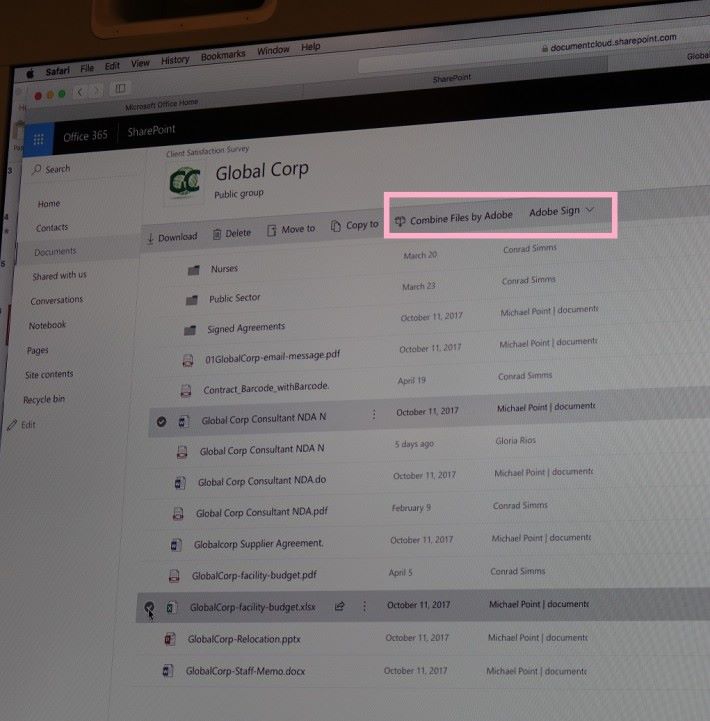Click PDF icon of GlobalCorp-facility-budget.pdf
710x721 pixels.
[174, 576]
